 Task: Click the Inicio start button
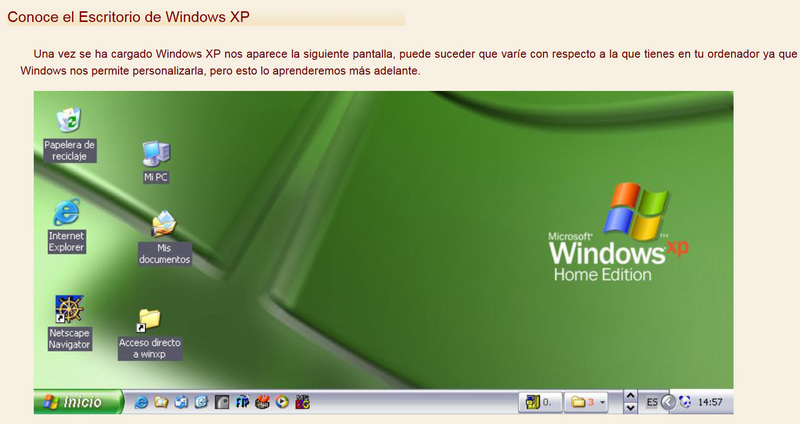(78, 402)
